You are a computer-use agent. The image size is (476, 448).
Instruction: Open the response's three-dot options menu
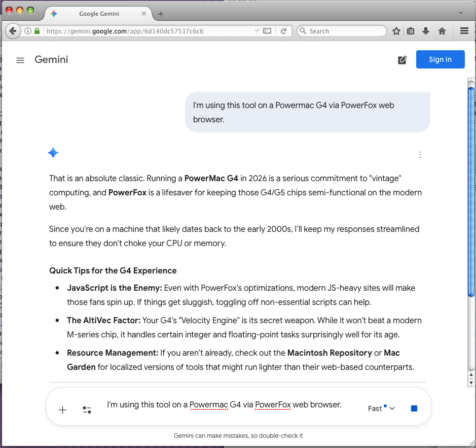coord(420,155)
